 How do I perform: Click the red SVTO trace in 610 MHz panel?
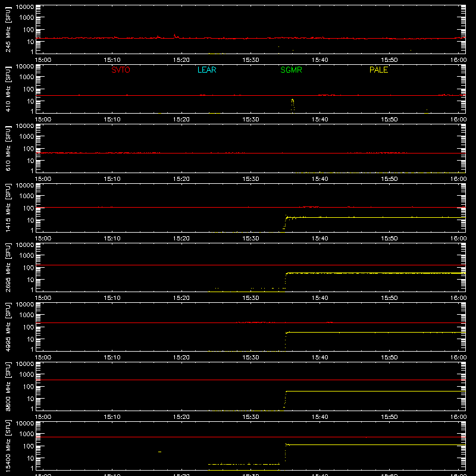pos(250,153)
